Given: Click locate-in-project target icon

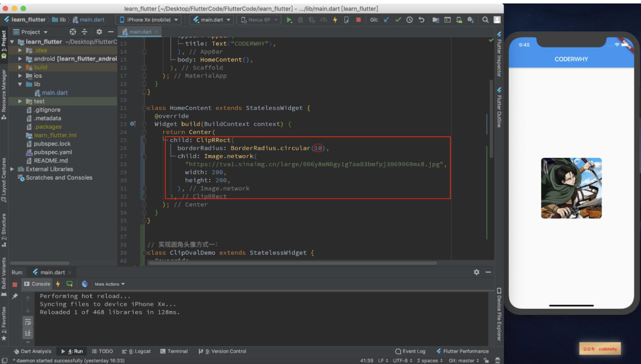Looking at the screenshot, I should (x=73, y=32).
